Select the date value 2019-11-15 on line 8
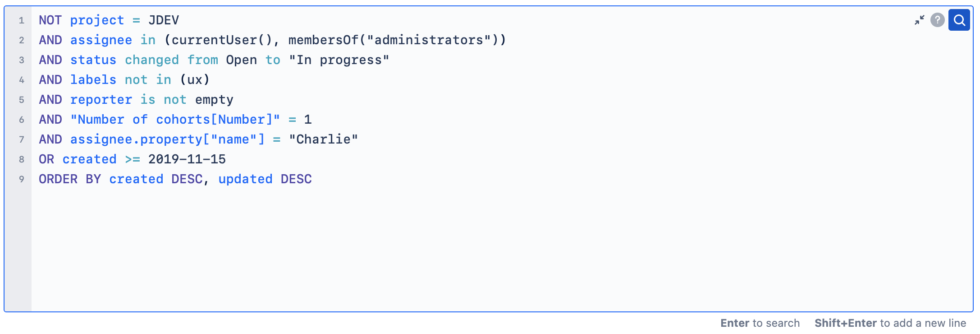This screenshot has height=334, width=980. (186, 159)
